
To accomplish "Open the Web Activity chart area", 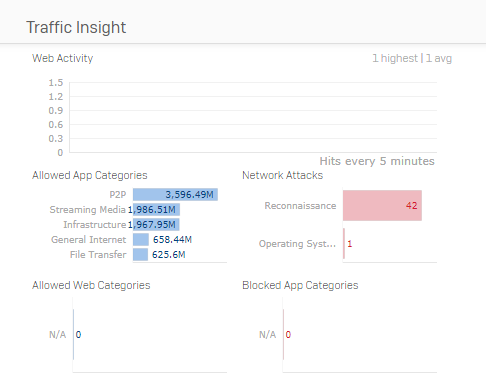I will (253, 117).
